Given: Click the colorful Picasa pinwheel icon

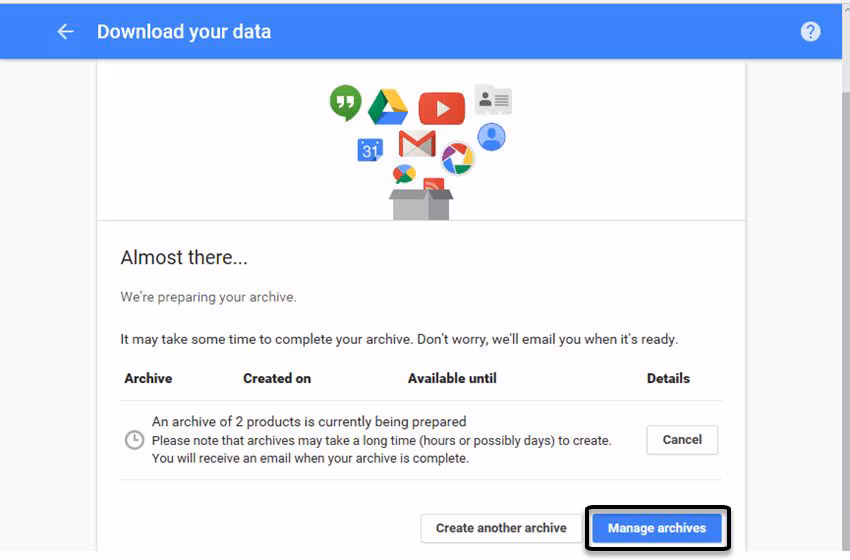Looking at the screenshot, I should click(457, 158).
